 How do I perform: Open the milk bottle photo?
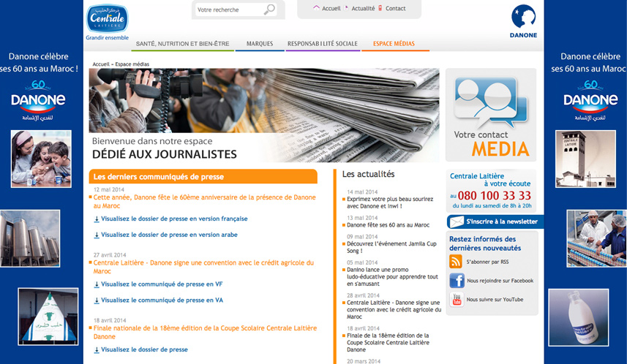click(579, 317)
